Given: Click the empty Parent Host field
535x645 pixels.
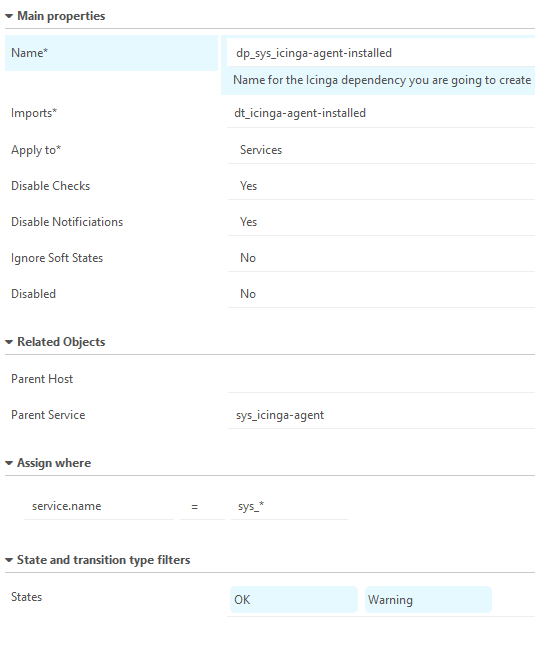Looking at the screenshot, I should point(381,379).
